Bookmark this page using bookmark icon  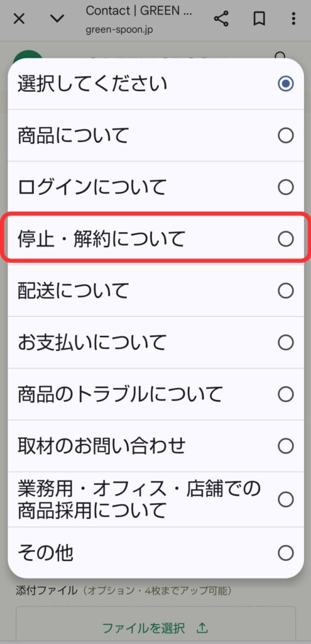point(259,19)
